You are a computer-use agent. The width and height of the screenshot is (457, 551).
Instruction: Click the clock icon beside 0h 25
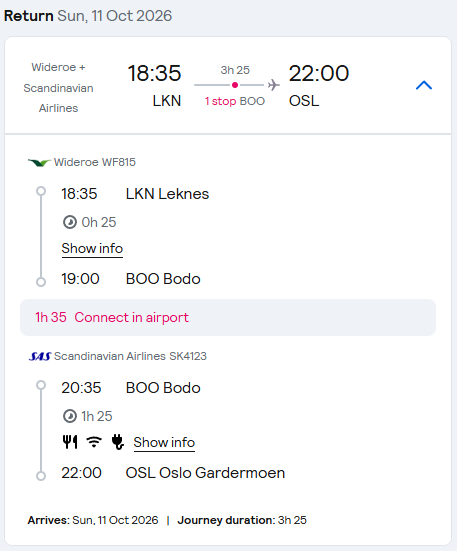pos(70,222)
